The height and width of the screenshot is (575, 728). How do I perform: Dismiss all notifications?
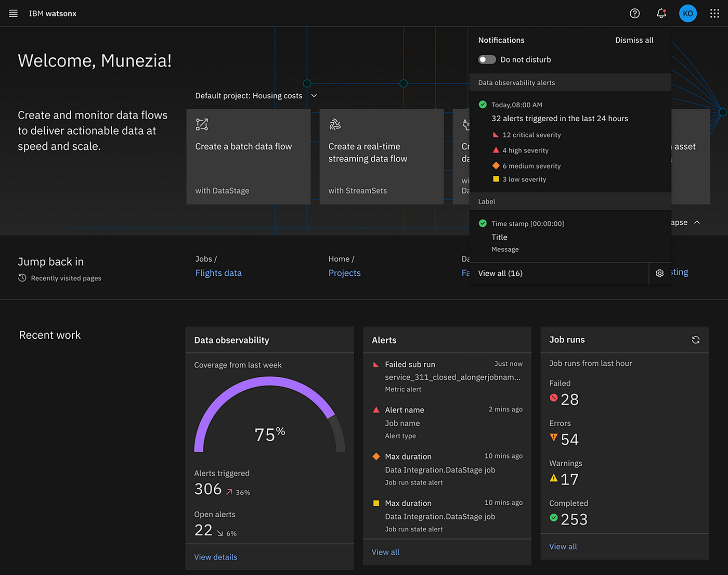tap(634, 40)
